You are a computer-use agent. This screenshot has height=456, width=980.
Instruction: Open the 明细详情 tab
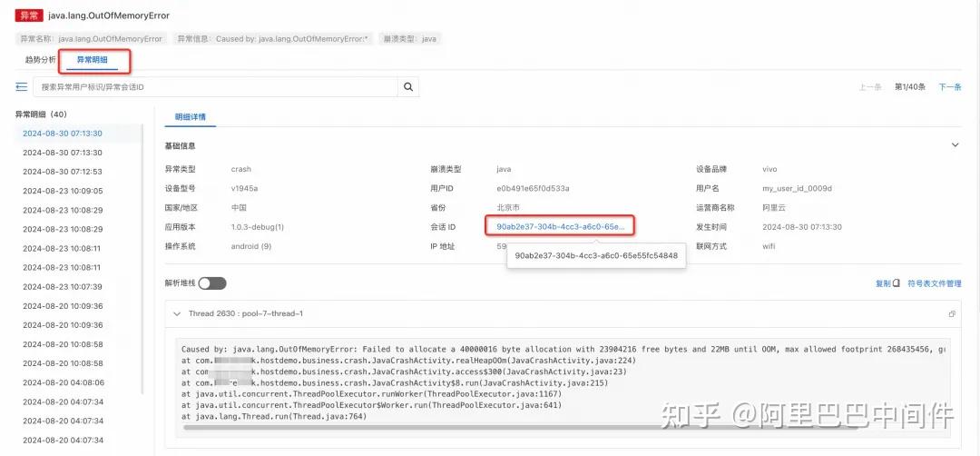tap(191, 117)
